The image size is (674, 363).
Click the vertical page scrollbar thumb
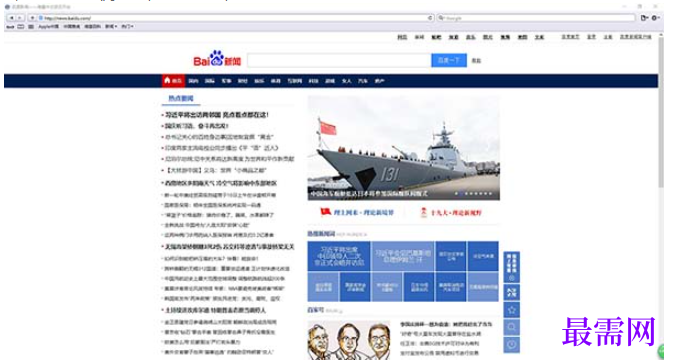click(x=661, y=112)
